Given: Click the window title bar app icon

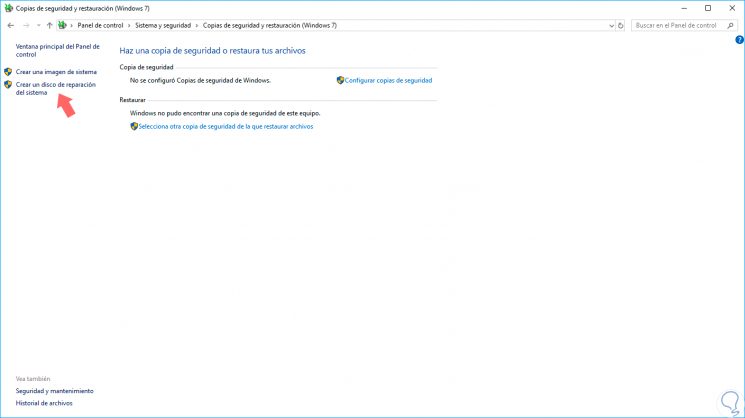Looking at the screenshot, I should pyautogui.click(x=9, y=8).
